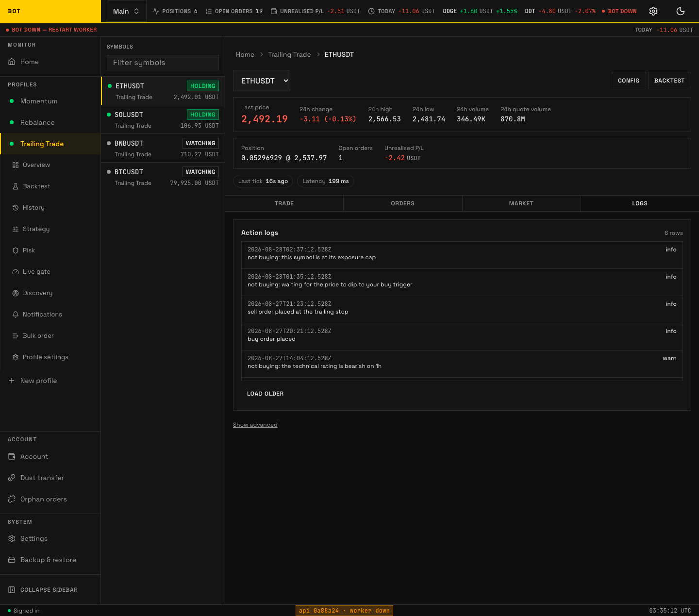Click the Today clock icon in top bar
699x616 pixels.
click(371, 11)
